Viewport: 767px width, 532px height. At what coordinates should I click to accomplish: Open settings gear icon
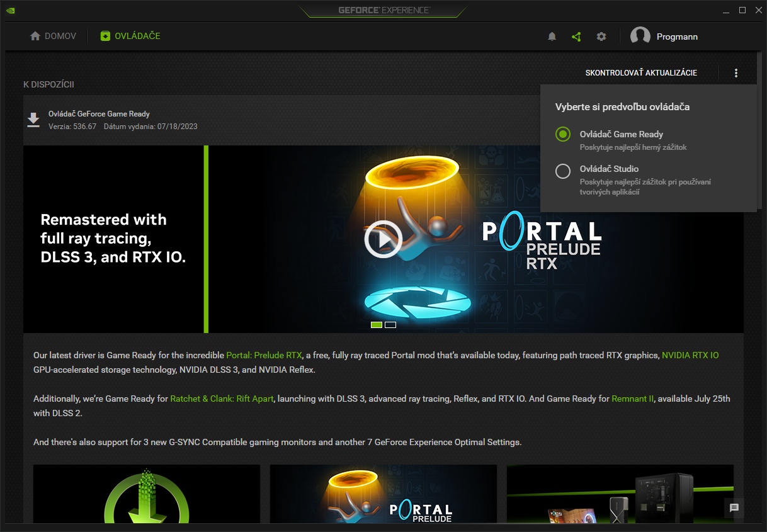click(601, 37)
